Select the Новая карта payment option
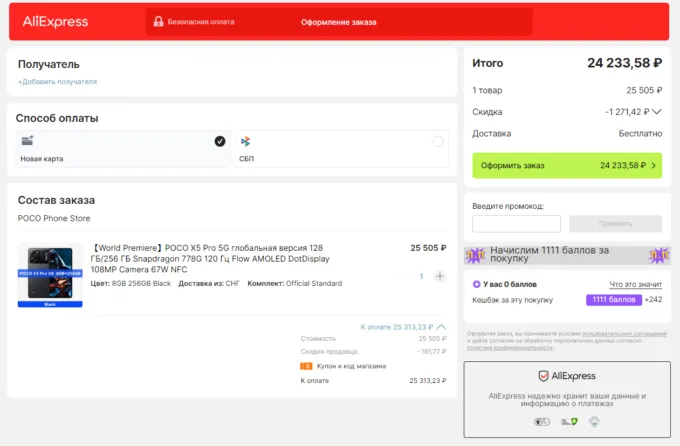680x446 pixels. pyautogui.click(x=120, y=149)
